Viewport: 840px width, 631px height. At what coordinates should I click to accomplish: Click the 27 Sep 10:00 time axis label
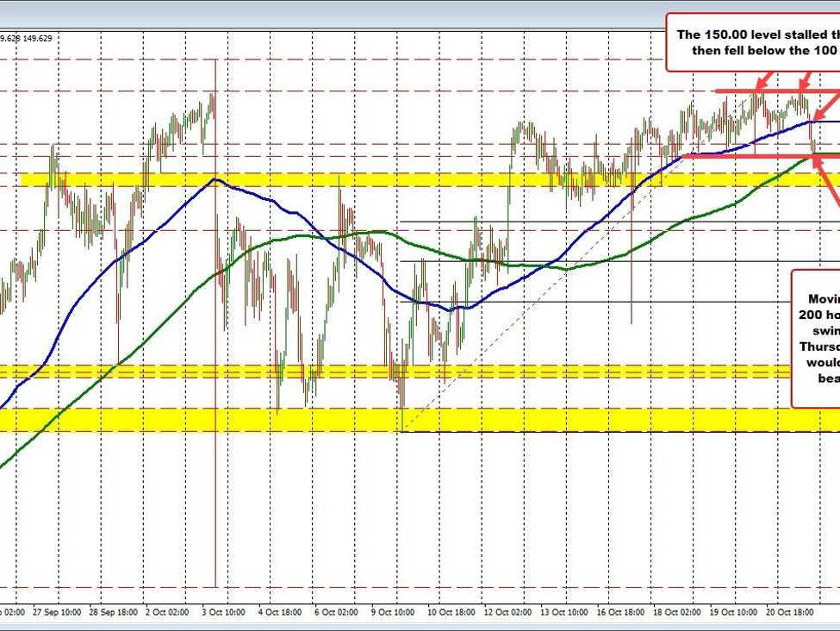pos(56,613)
